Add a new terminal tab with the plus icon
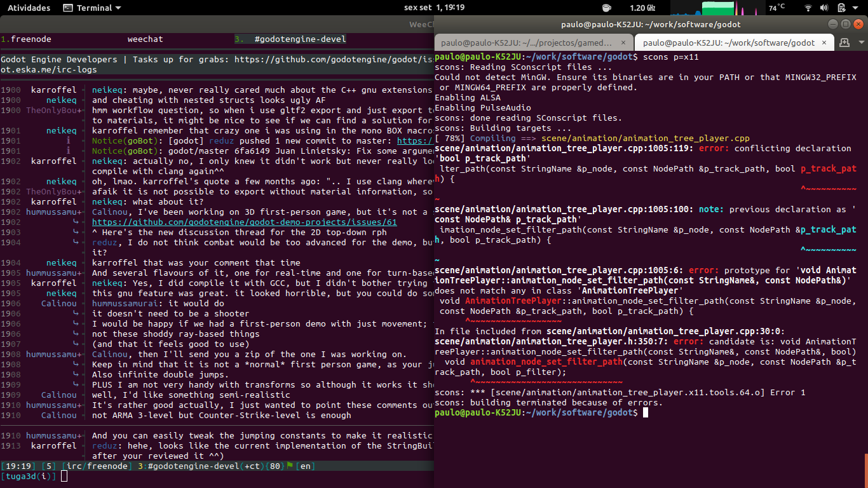This screenshot has height=488, width=868. coord(844,43)
